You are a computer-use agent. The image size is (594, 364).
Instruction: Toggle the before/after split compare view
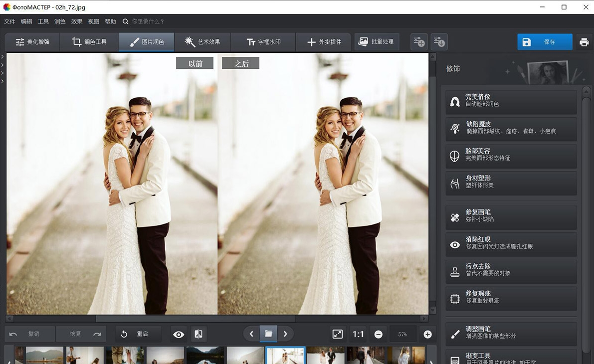tap(198, 334)
